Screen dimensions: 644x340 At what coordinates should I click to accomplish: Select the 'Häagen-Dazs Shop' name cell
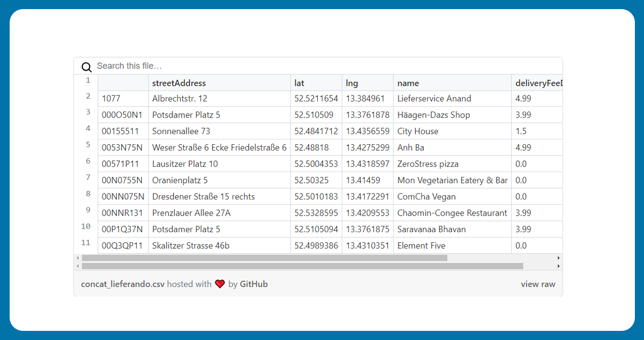click(x=433, y=115)
